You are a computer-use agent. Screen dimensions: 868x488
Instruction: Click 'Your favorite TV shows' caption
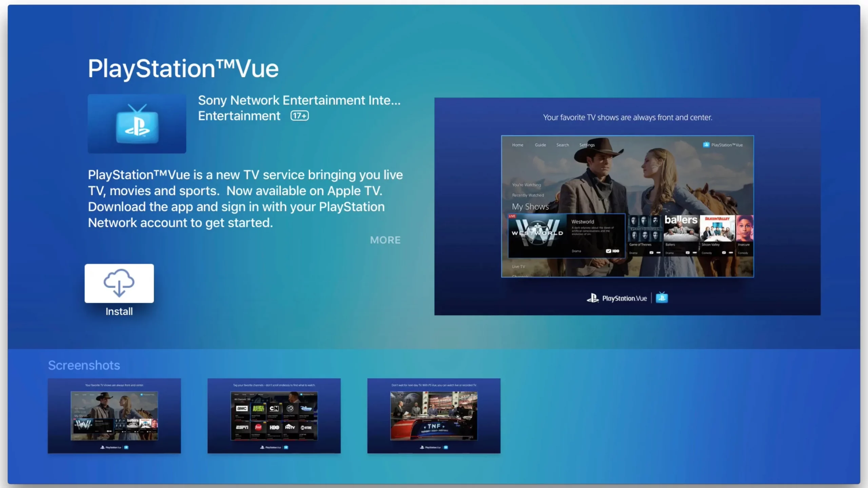click(628, 117)
